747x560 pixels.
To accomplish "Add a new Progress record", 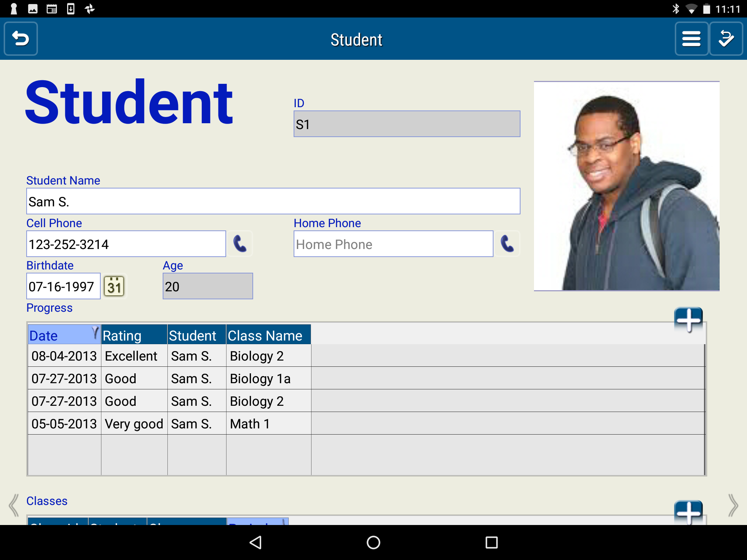I will [688, 320].
